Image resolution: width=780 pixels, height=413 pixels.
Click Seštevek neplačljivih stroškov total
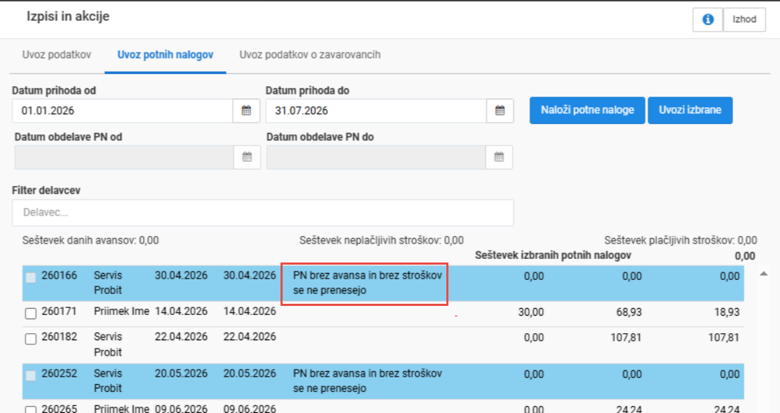[382, 241]
